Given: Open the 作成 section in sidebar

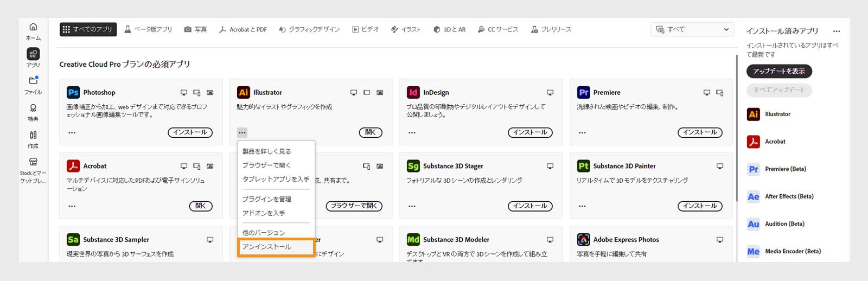Looking at the screenshot, I should 33,139.
